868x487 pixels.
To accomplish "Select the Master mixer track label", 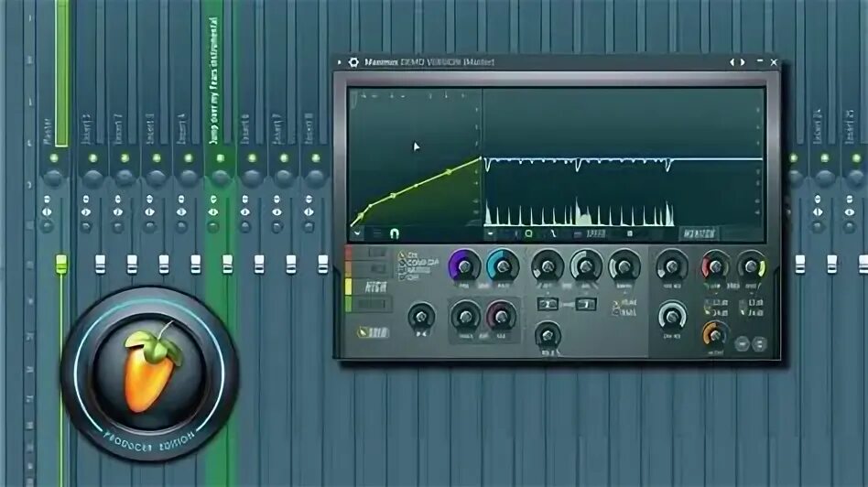I will (x=48, y=132).
